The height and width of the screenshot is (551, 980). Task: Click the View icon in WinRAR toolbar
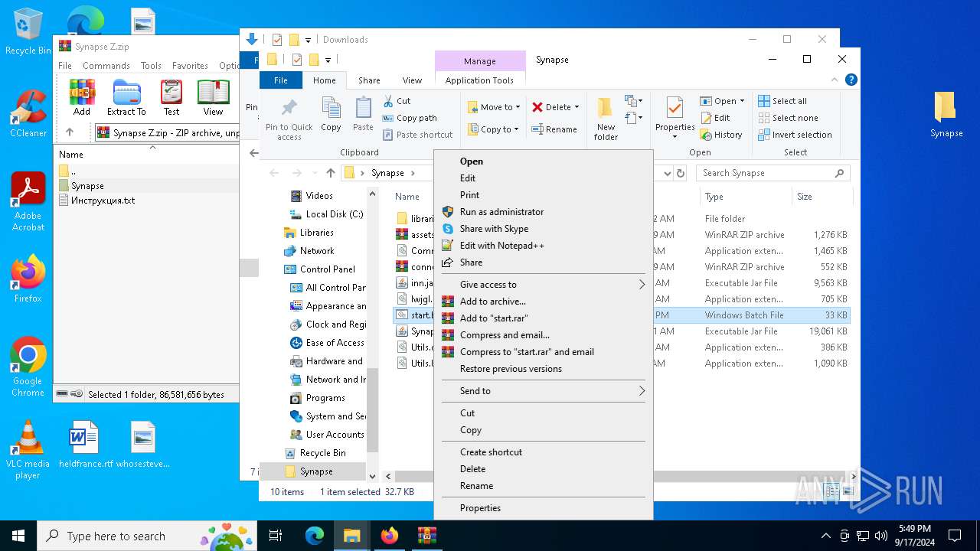pos(213,97)
